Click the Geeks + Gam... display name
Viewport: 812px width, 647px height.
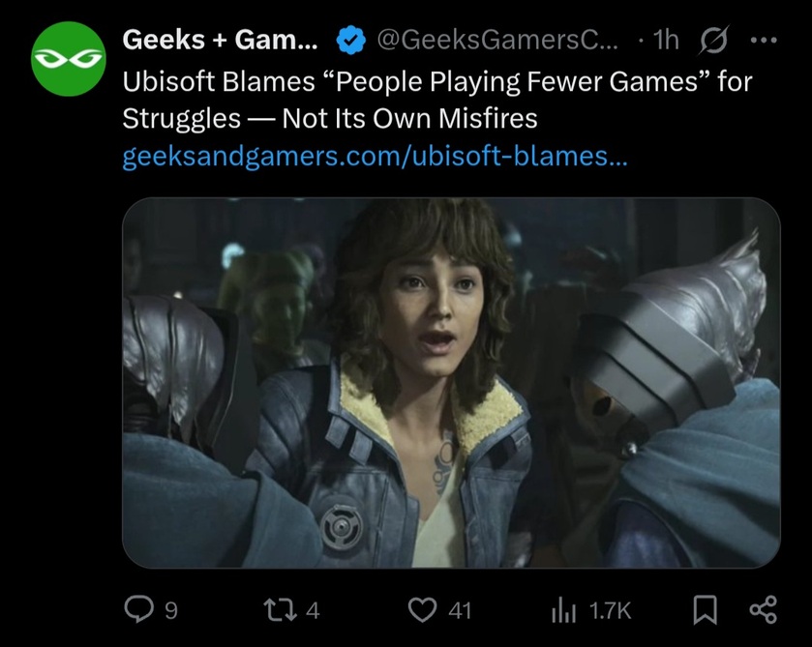coord(213,40)
